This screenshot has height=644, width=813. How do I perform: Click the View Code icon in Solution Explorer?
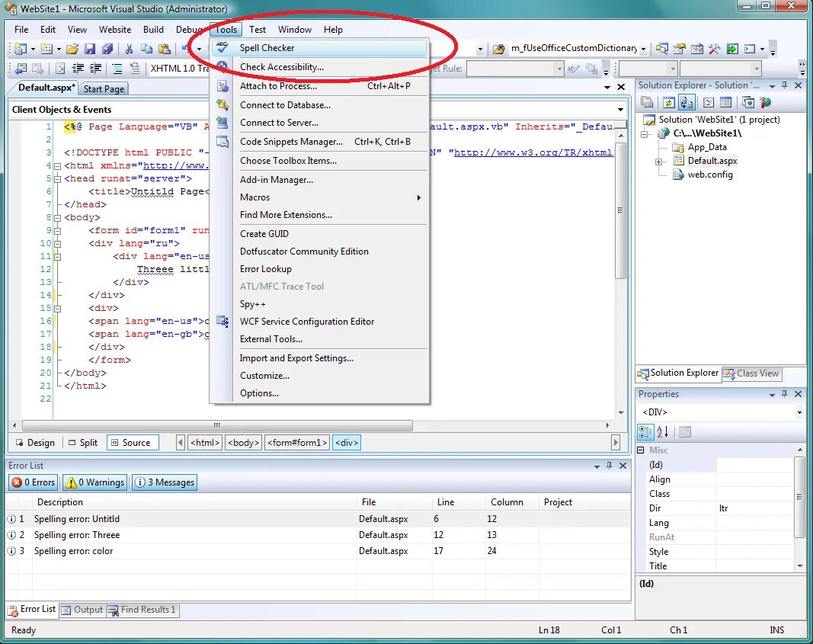click(x=709, y=103)
